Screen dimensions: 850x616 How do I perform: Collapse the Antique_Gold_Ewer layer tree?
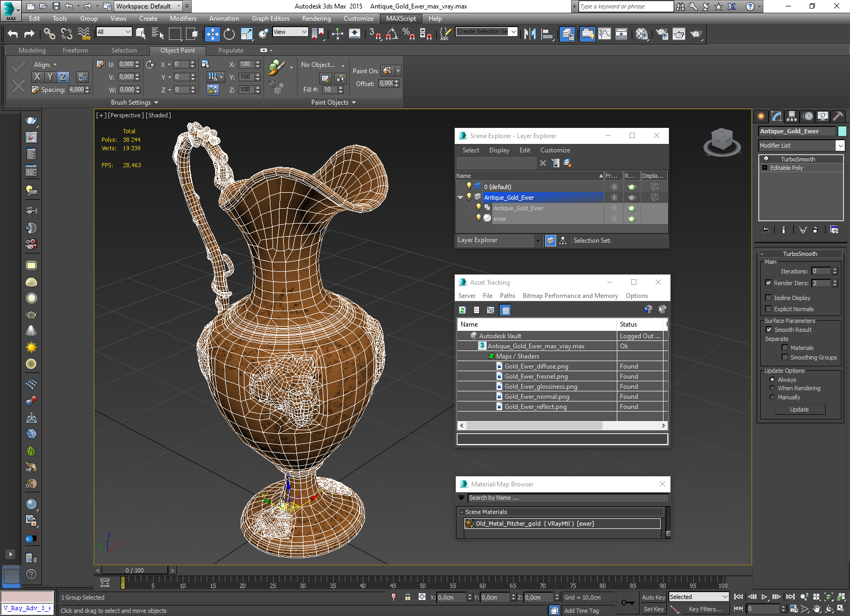point(460,198)
